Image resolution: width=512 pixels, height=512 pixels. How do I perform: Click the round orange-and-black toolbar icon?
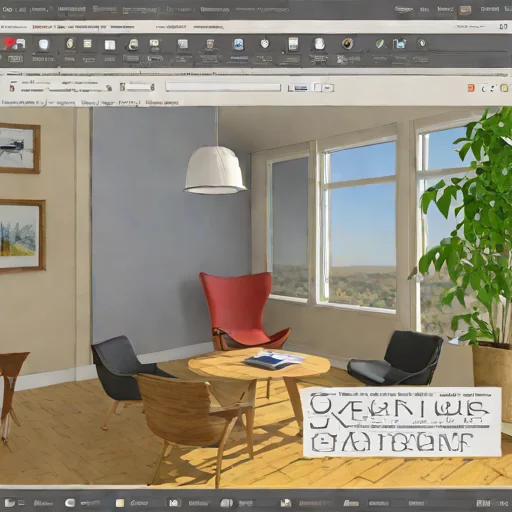coord(347,43)
